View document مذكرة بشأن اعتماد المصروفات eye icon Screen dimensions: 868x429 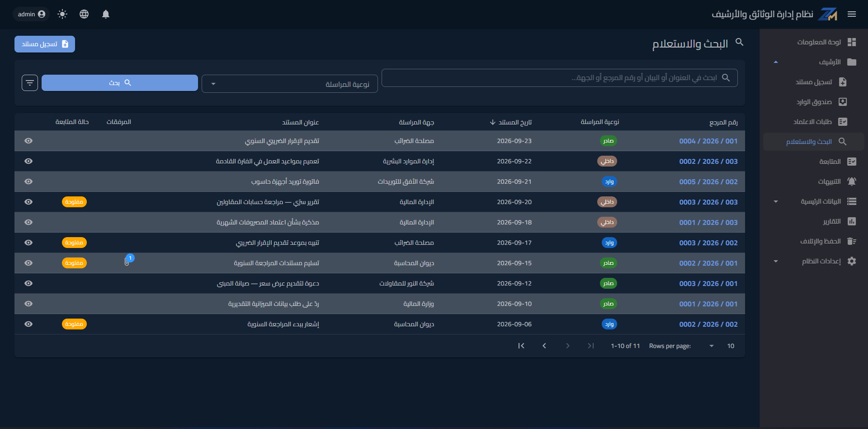click(x=28, y=222)
